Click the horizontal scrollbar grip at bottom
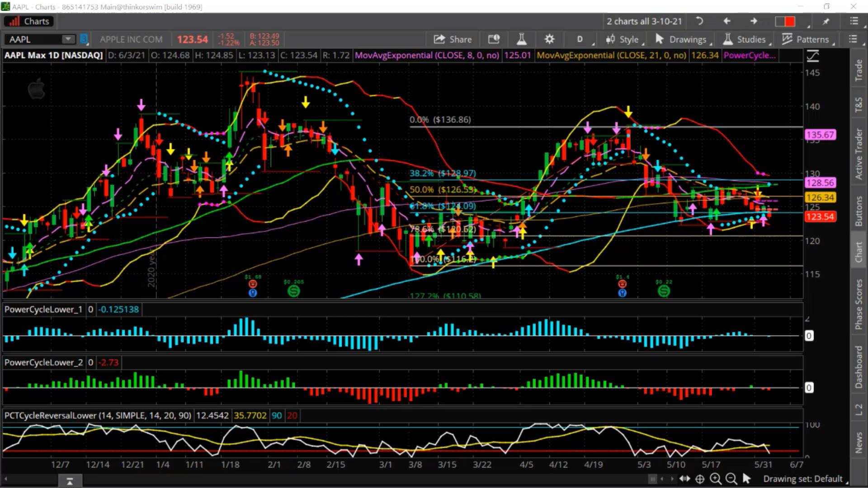 tap(652, 479)
